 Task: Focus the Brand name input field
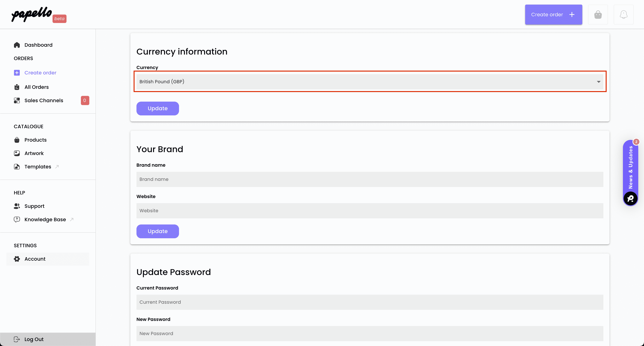(x=370, y=179)
